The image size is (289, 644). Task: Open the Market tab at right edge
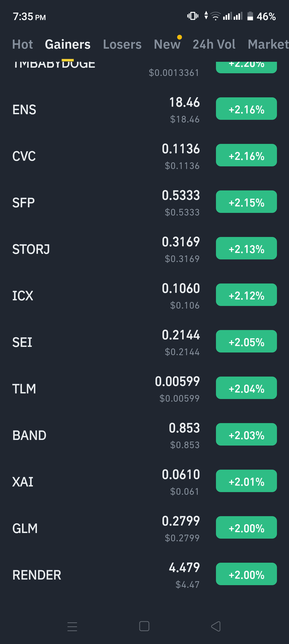coord(268,44)
